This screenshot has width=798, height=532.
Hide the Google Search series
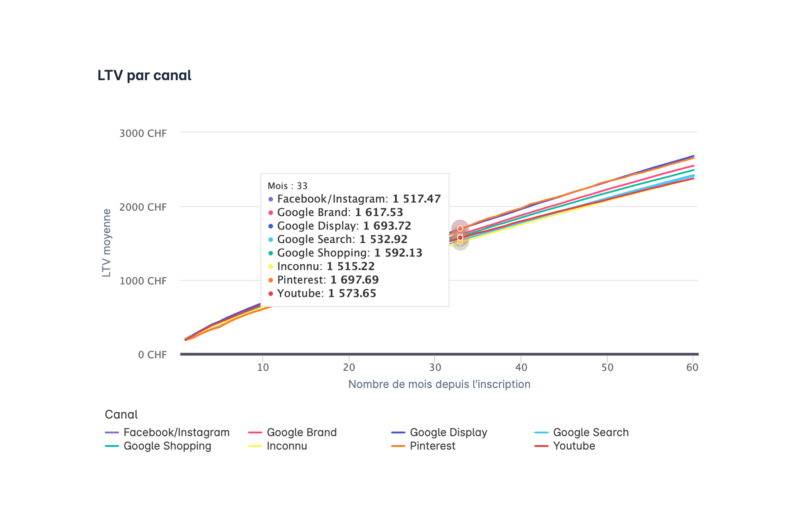(x=581, y=432)
